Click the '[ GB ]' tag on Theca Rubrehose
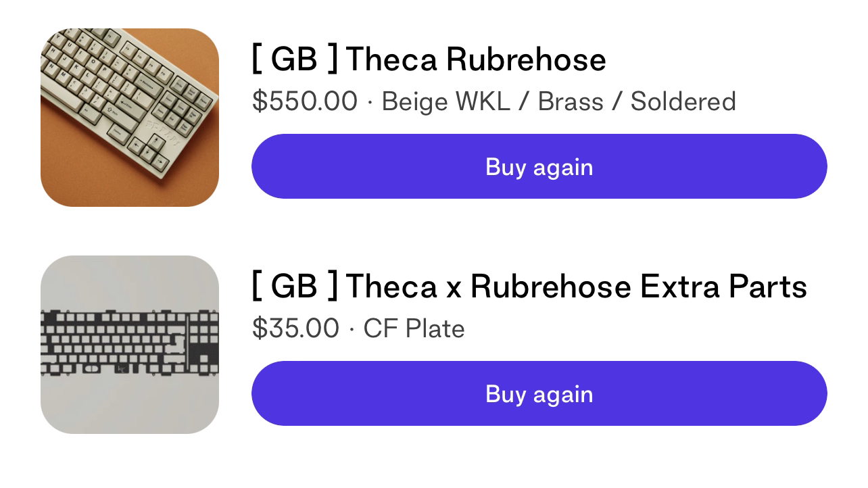Viewport: 868px width, 488px height. pos(295,59)
